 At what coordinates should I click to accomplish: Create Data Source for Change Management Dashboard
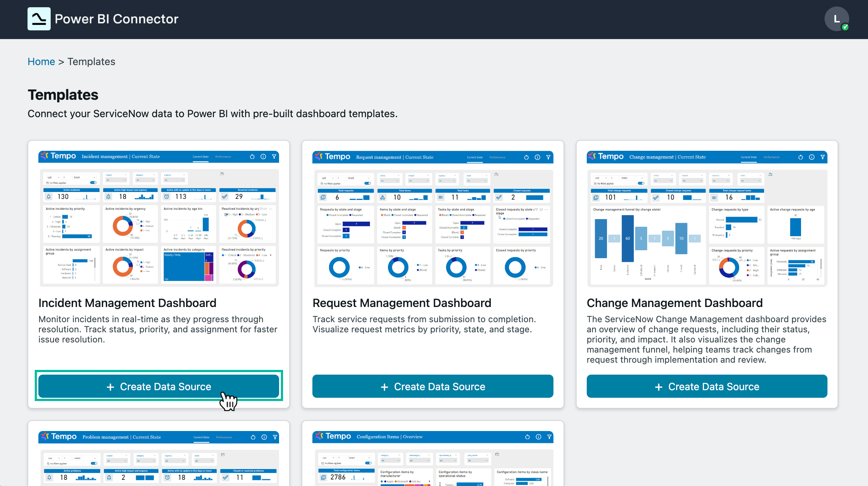(x=707, y=386)
